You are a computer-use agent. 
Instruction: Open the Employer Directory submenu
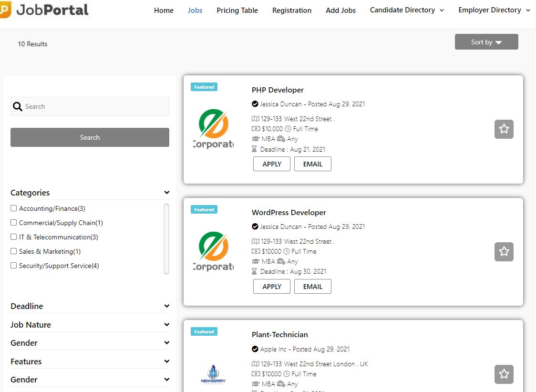pos(495,10)
